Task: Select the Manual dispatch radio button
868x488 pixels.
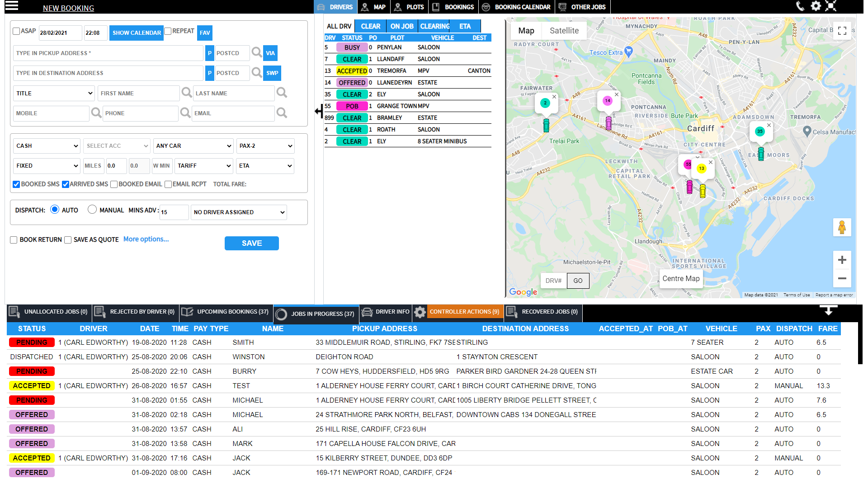Action: coord(92,210)
